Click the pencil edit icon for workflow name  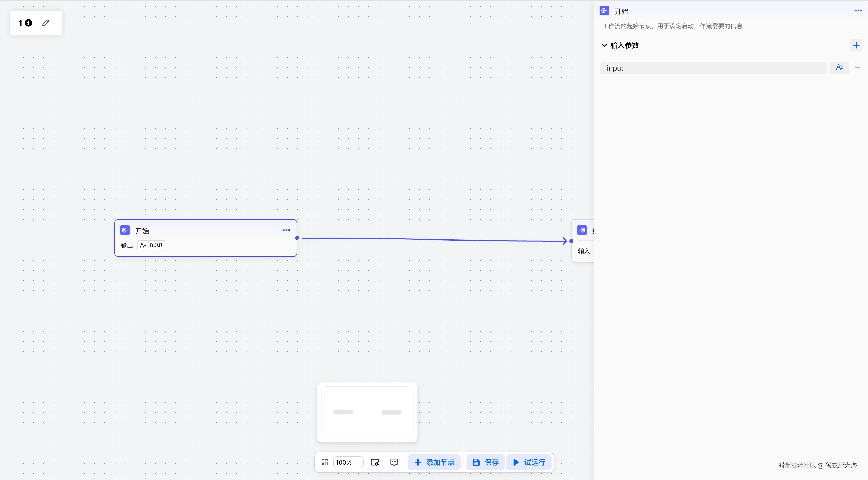pos(46,23)
